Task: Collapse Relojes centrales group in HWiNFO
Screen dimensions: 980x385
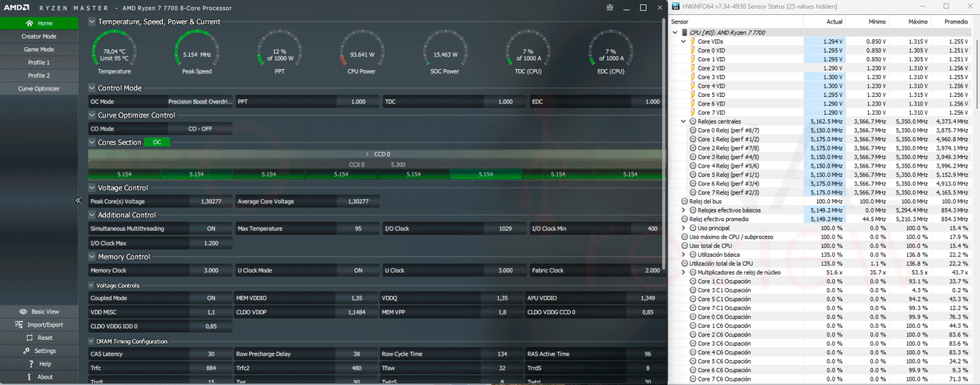Action: tap(683, 121)
